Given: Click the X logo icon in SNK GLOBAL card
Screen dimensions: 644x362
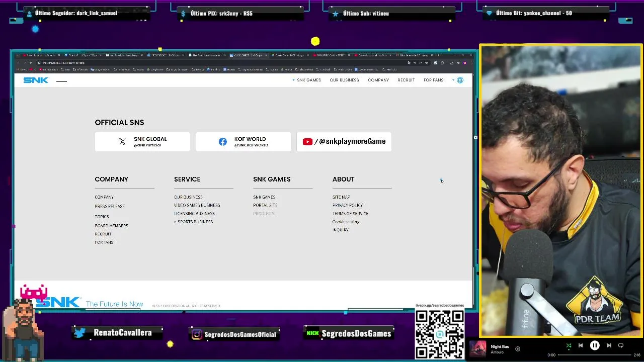Looking at the screenshot, I should point(122,142).
